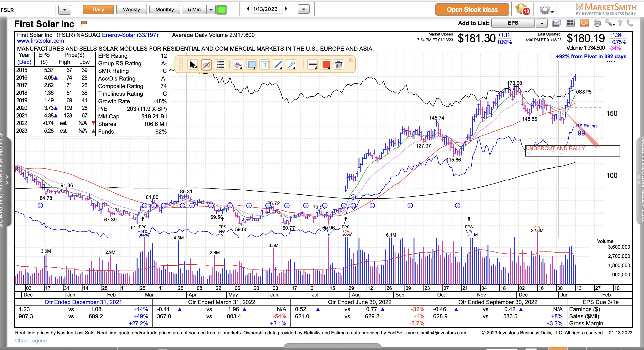Grab the drawing toolbar dotted handle
644x350 pixels.
click(x=181, y=64)
